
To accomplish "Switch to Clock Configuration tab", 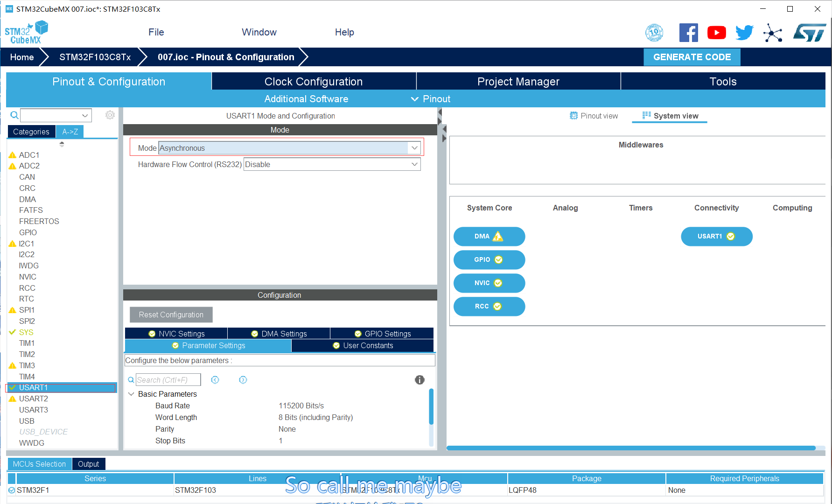I will coord(314,81).
